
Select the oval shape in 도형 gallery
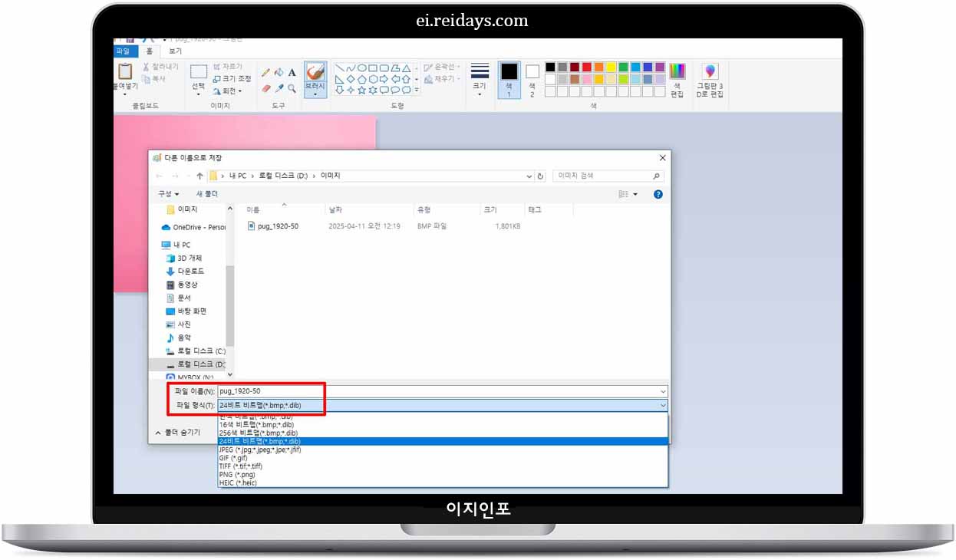pyautogui.click(x=363, y=68)
